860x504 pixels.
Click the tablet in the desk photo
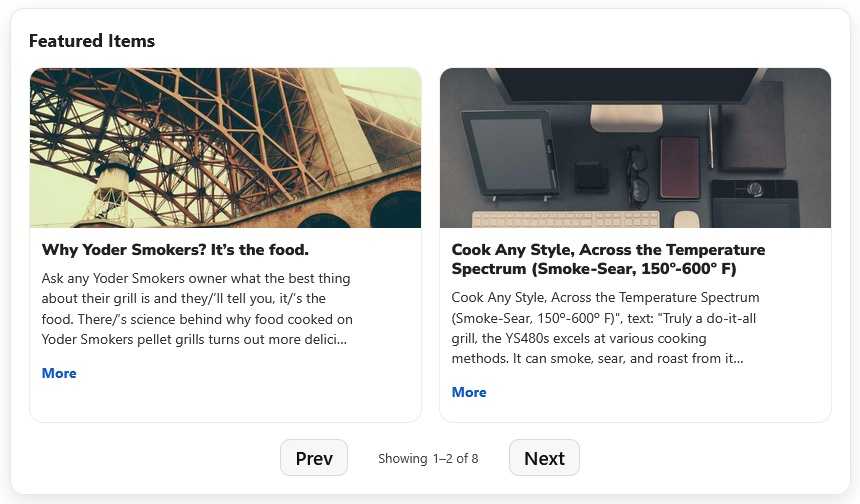(510, 155)
